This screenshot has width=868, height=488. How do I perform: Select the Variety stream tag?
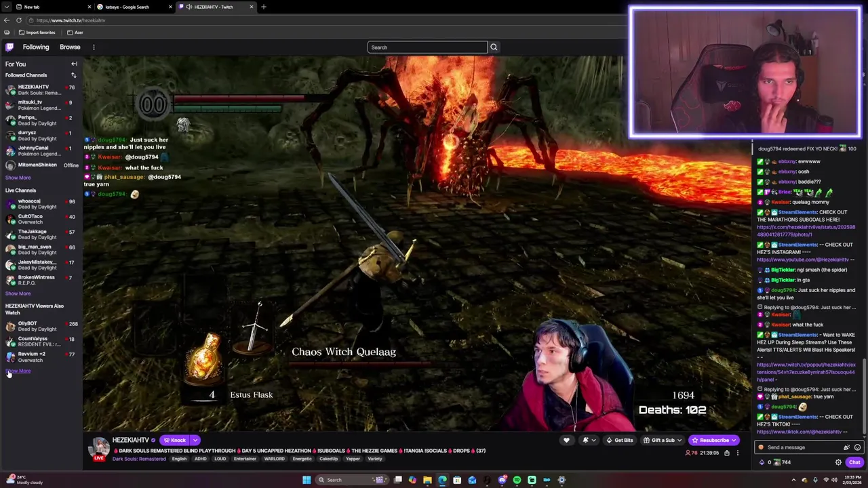coord(375,459)
